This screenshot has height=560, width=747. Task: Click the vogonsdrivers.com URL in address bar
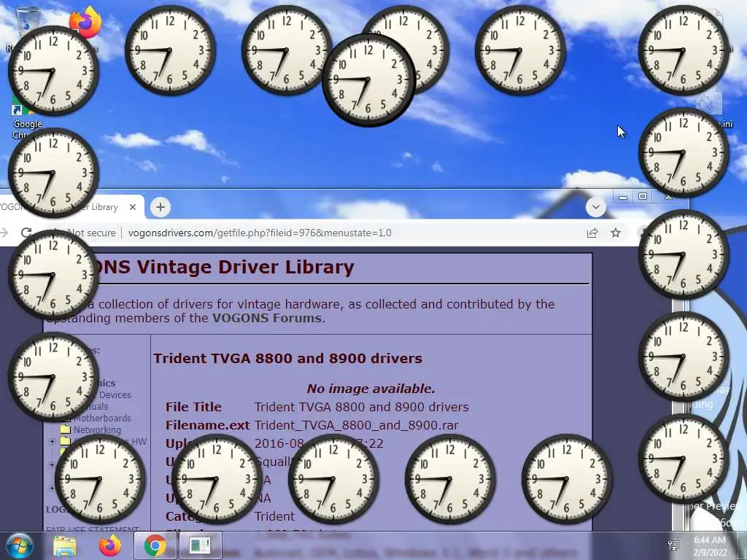[260, 233]
